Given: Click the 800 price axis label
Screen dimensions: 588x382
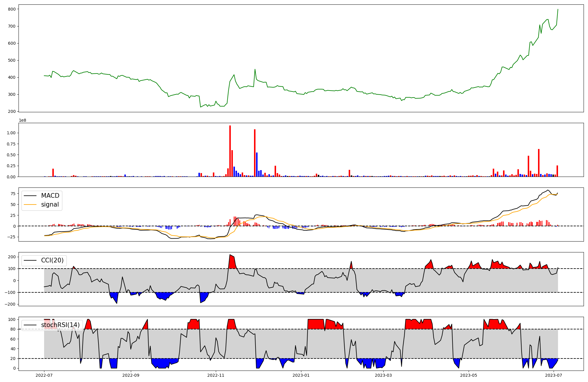Looking at the screenshot, I should point(12,9).
